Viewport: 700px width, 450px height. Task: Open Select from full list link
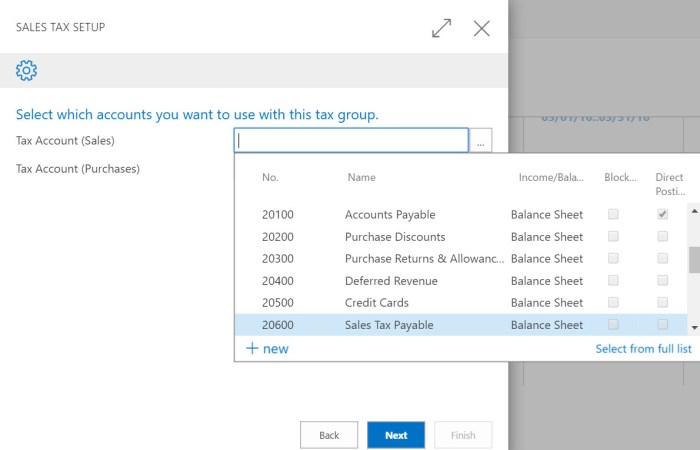tap(643, 348)
